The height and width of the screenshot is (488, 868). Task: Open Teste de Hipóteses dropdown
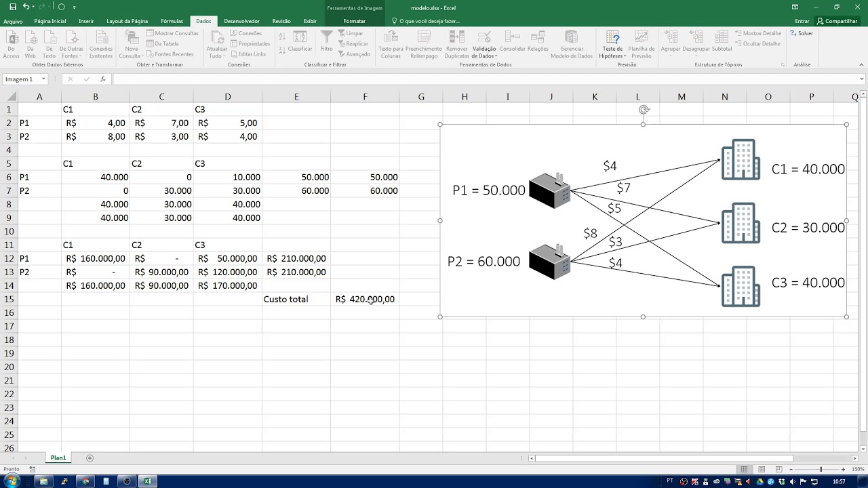pos(612,45)
